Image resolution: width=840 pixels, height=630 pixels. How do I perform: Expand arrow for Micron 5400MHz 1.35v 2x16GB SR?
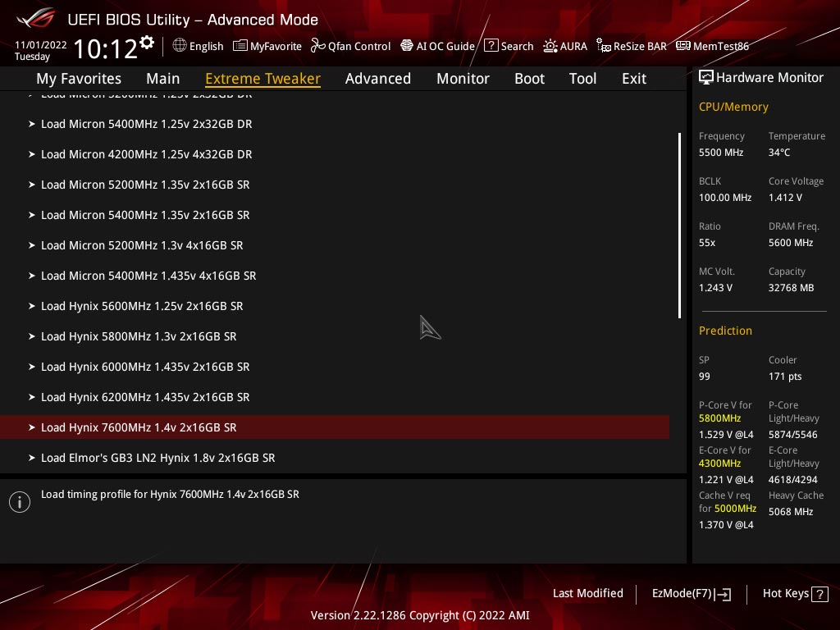coord(32,215)
